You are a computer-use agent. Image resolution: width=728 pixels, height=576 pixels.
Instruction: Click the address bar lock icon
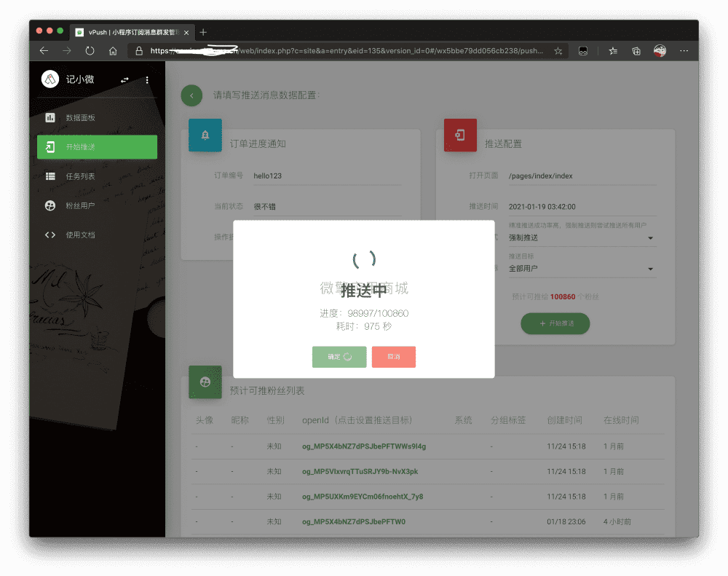(139, 51)
